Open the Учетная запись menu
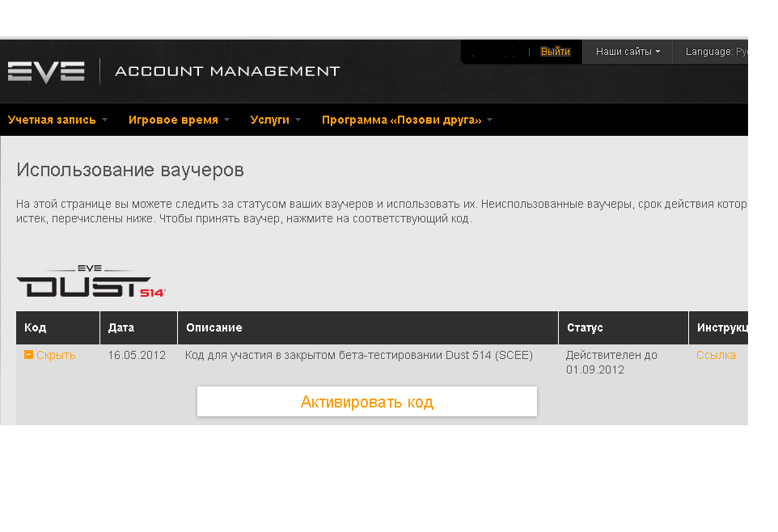Screen dimensions: 778x532 57,120
